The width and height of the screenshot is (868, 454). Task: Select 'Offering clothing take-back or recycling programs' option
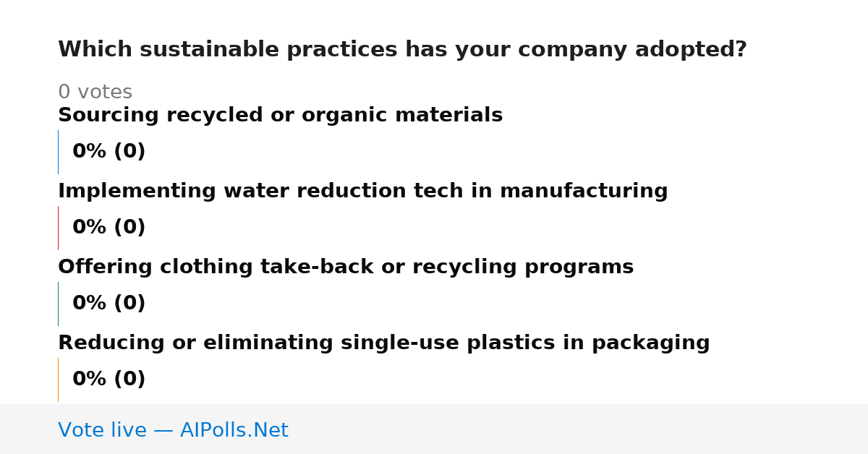tap(346, 267)
